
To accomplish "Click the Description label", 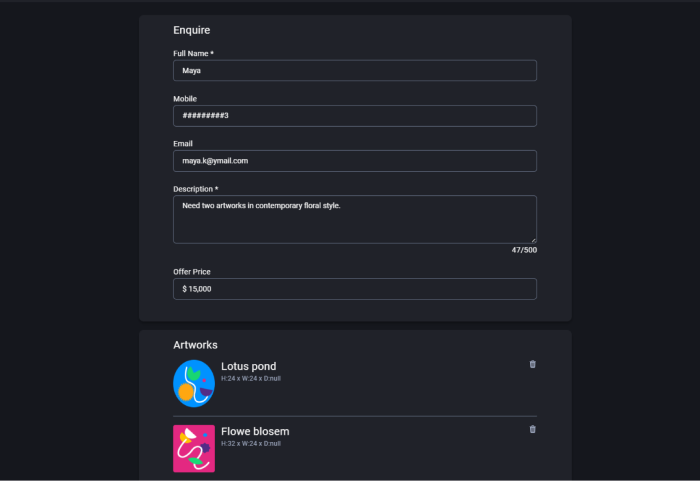I will click(196, 189).
